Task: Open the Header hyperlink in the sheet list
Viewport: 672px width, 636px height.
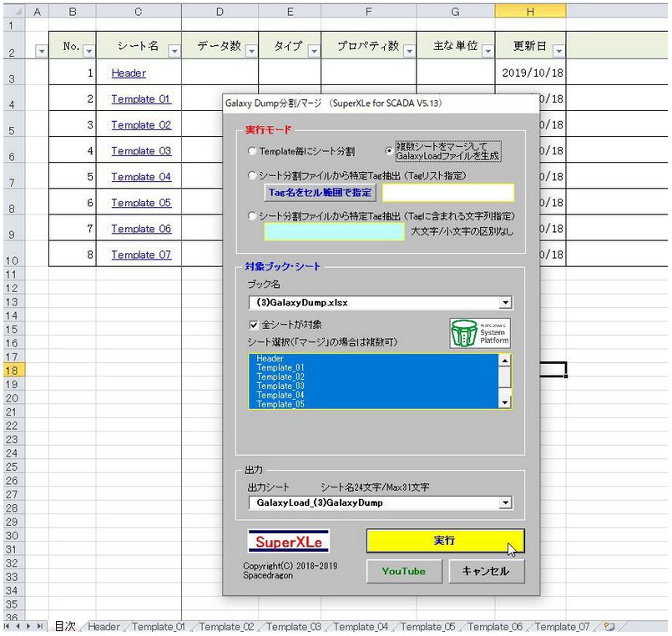Action: point(129,73)
